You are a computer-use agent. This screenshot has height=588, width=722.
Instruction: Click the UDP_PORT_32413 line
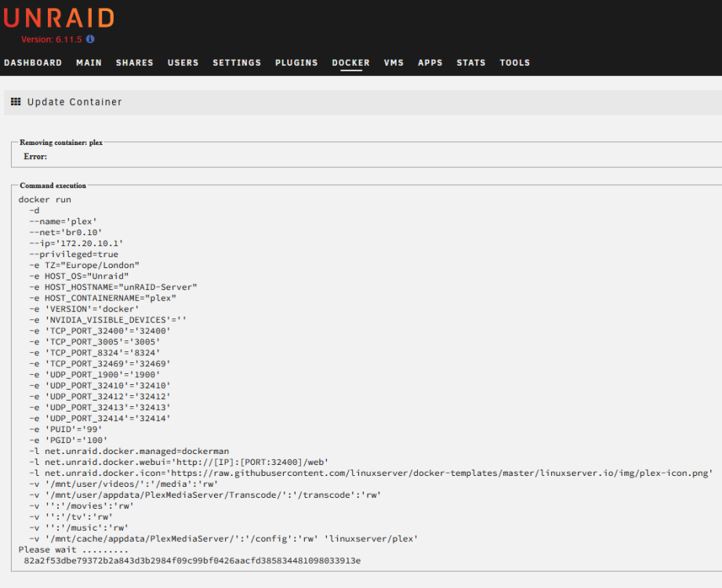100,408
